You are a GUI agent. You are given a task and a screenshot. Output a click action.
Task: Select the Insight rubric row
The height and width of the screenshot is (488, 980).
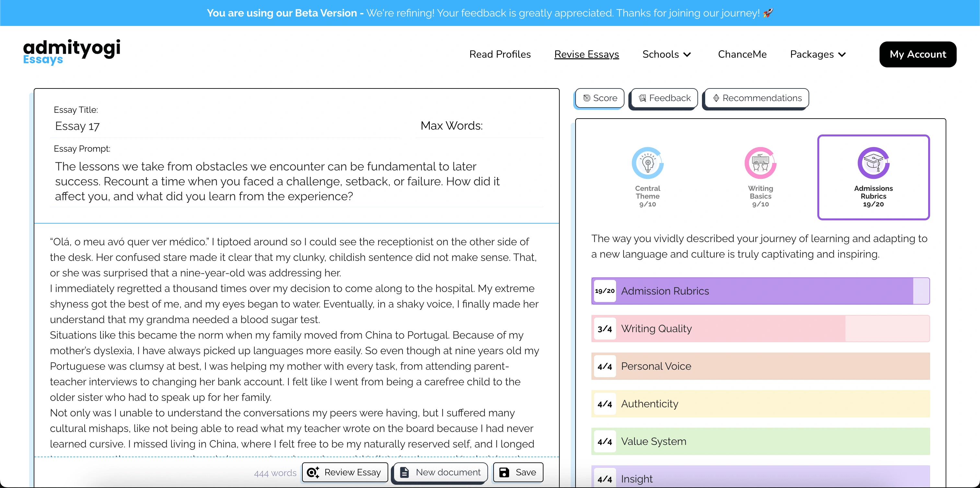761,477
